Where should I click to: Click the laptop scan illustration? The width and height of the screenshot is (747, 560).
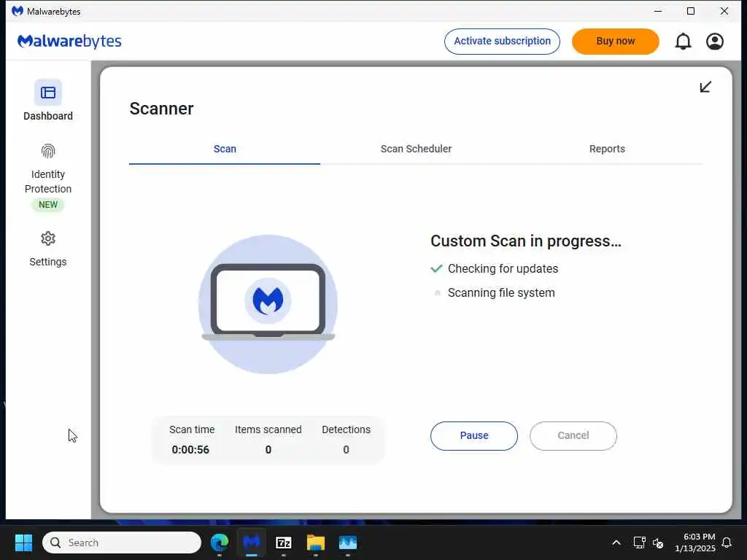tap(268, 304)
